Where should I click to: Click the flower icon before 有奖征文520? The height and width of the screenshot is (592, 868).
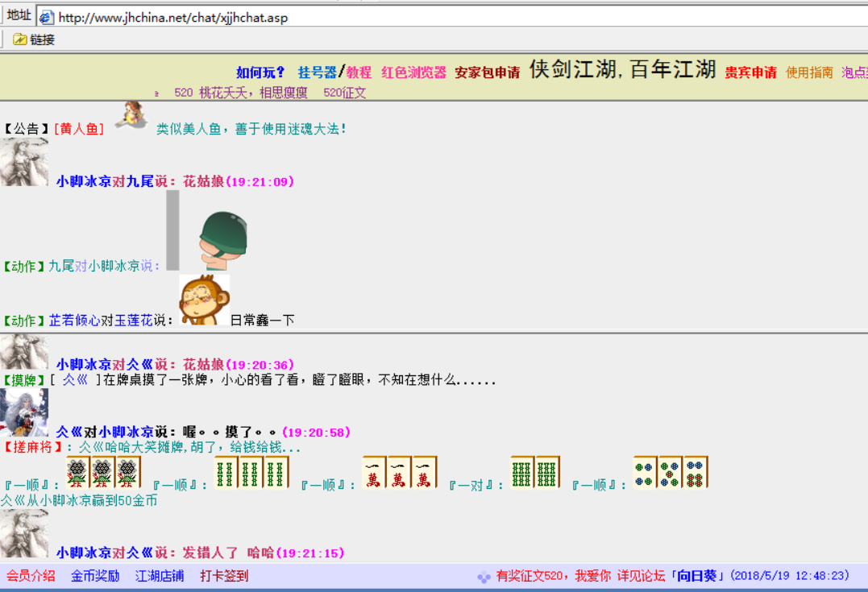[x=484, y=578]
